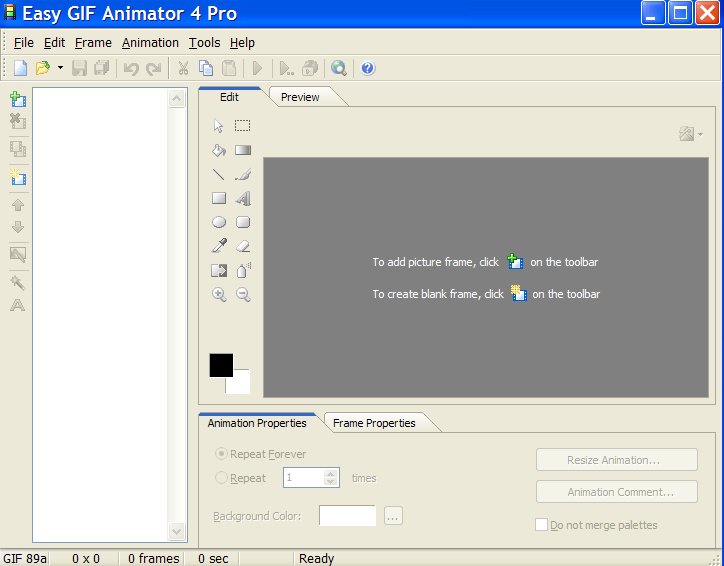Open the Animation menu
Screen dimensions: 724x566
pos(150,43)
